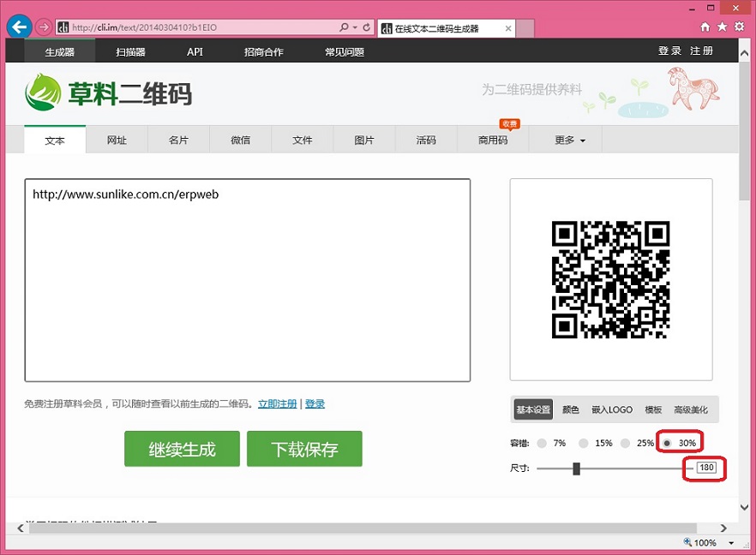756x555 pixels.
Task: Open favorites with the star icon
Action: (722, 27)
